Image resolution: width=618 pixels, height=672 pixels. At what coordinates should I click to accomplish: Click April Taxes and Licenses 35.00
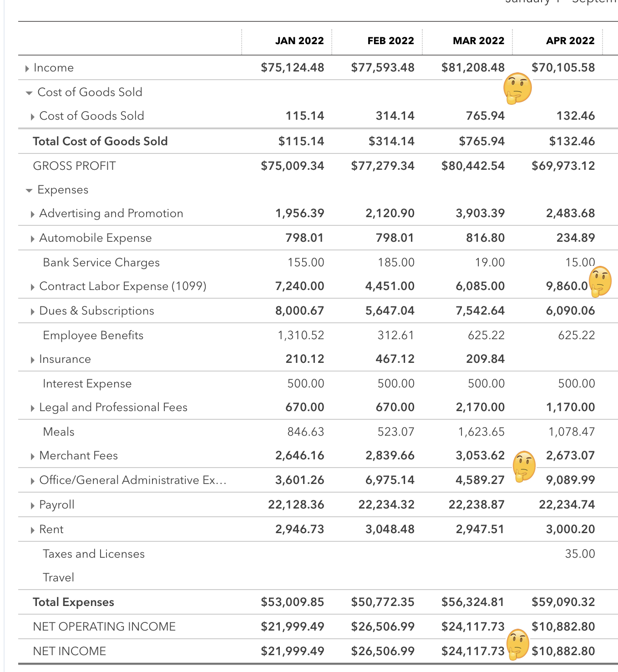click(580, 554)
